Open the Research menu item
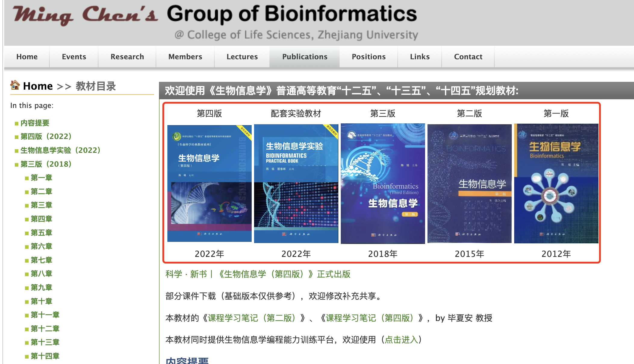This screenshot has height=364, width=634. (x=127, y=57)
